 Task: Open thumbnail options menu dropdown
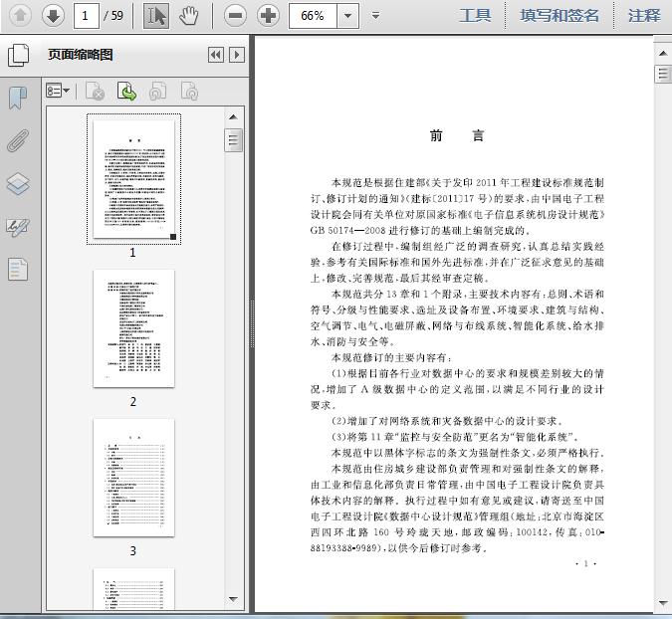pyautogui.click(x=58, y=91)
